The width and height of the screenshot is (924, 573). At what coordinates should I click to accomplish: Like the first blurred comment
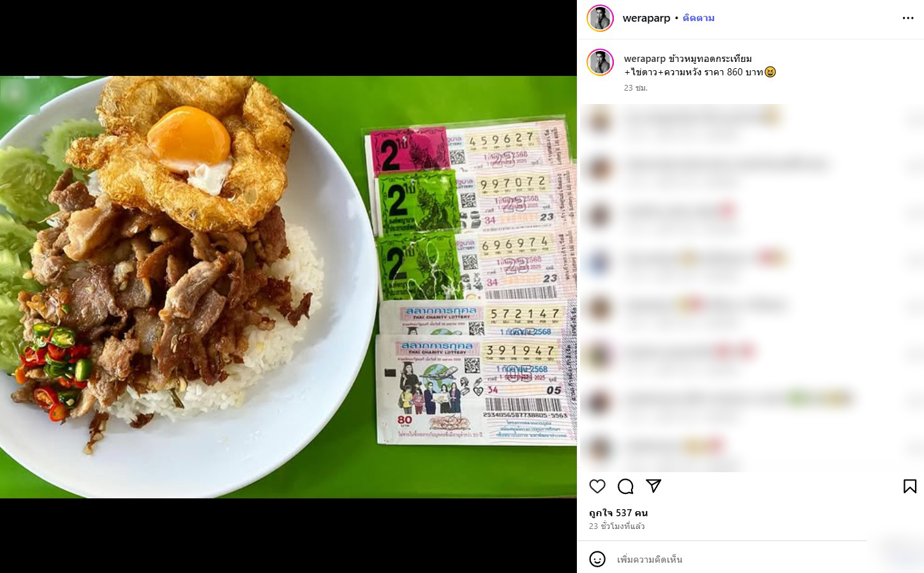911,119
